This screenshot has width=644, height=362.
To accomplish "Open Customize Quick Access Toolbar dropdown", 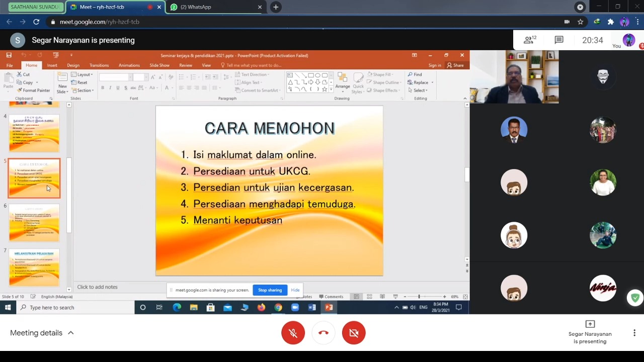I will (71, 55).
